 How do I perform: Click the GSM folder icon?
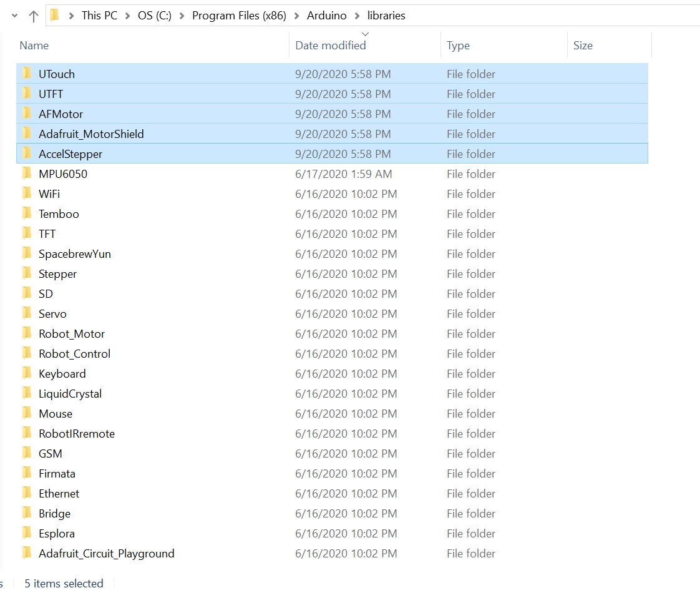27,453
